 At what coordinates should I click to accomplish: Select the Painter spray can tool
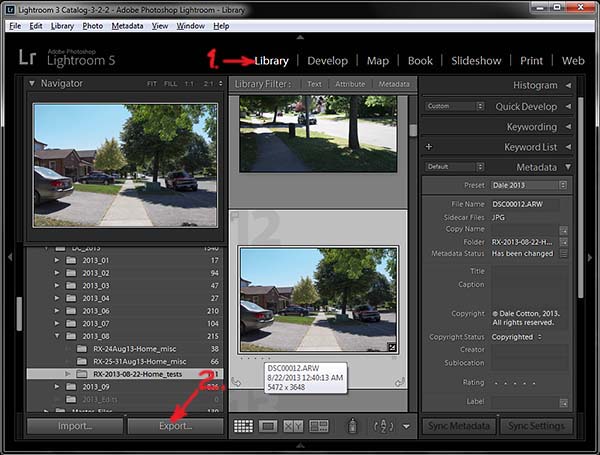coord(352,426)
